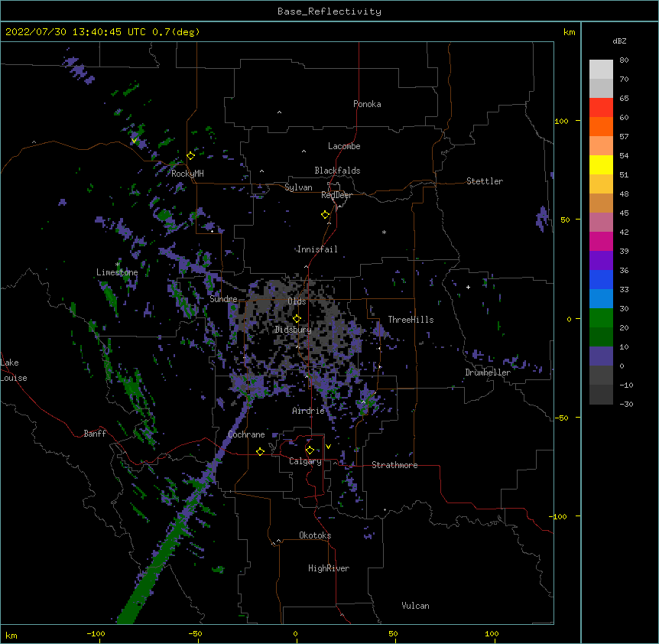The width and height of the screenshot is (659, 644).
Task: Select the yellow diamond marker between Olds and Didsbury
Action: pyautogui.click(x=297, y=318)
